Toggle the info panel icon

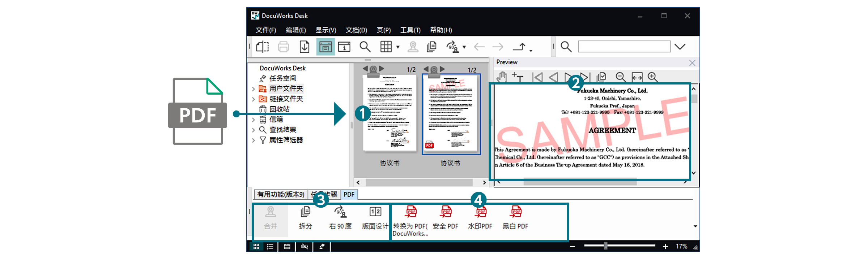pyautogui.click(x=344, y=47)
